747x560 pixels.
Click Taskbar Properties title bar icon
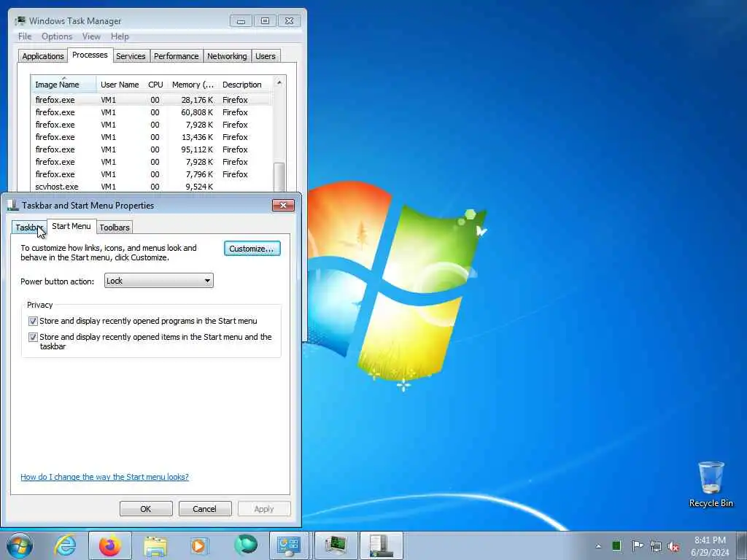click(x=13, y=205)
